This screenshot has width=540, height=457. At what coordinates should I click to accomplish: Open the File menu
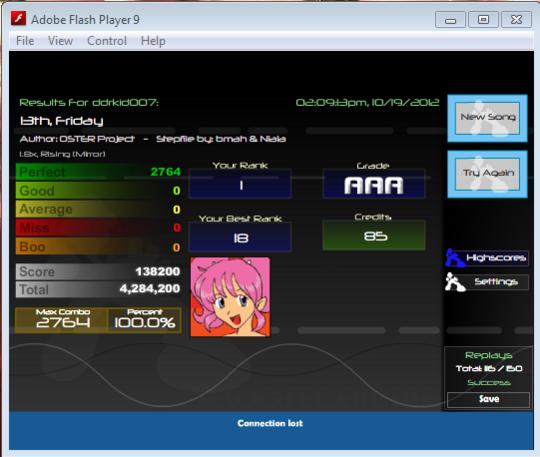pos(25,41)
